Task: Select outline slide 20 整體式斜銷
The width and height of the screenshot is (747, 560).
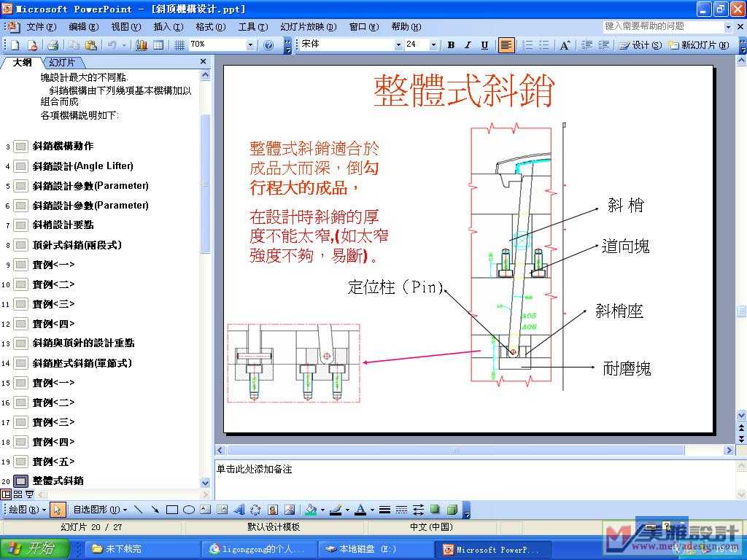Action: pyautogui.click(x=58, y=481)
